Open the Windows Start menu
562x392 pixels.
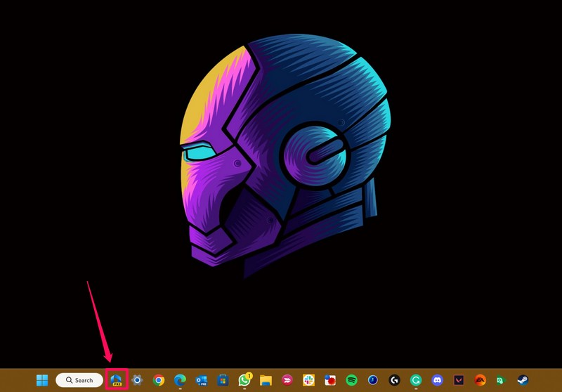click(42, 380)
